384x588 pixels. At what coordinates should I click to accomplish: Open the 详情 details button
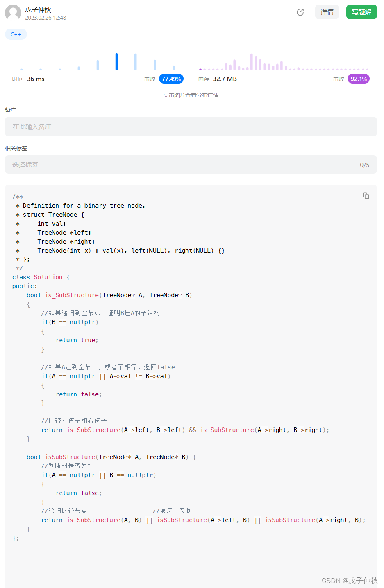327,12
